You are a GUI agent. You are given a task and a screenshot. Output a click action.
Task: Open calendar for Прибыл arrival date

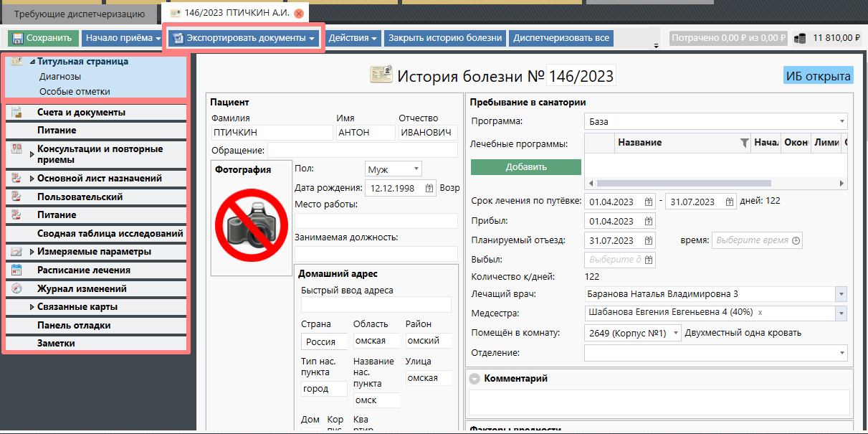[x=649, y=221]
